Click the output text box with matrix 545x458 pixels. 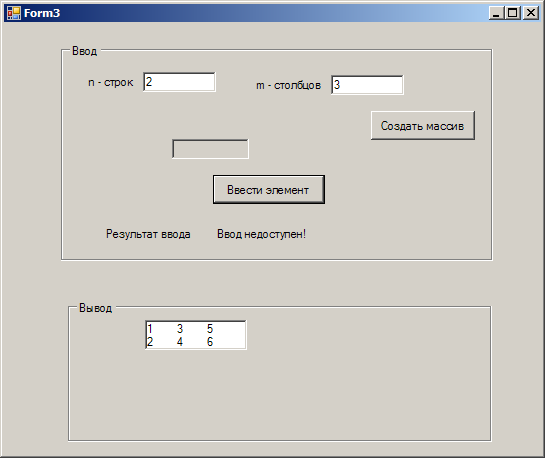[x=196, y=335]
